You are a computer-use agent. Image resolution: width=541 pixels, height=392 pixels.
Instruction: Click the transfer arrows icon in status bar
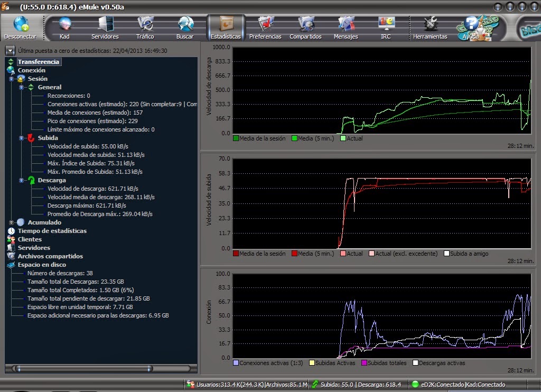coord(315,385)
